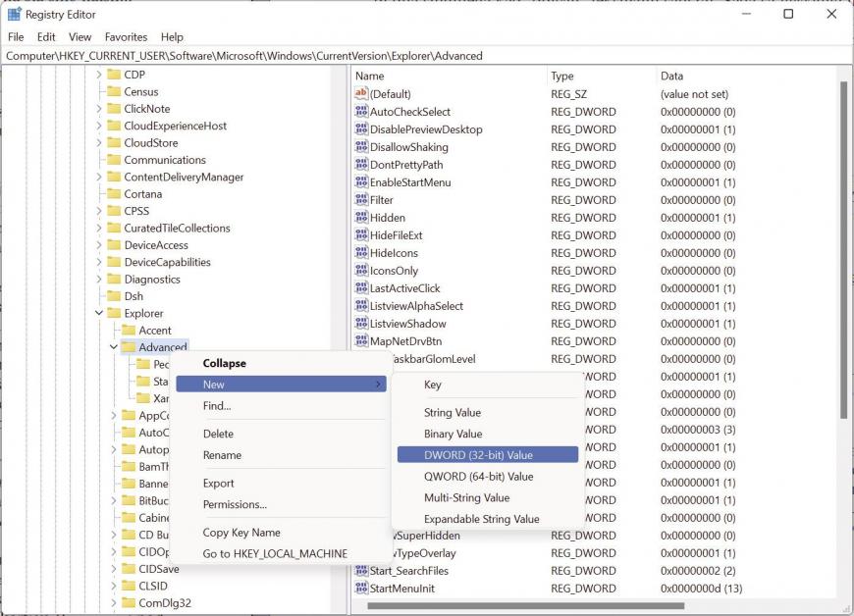Expand the ClickNote key

point(98,109)
